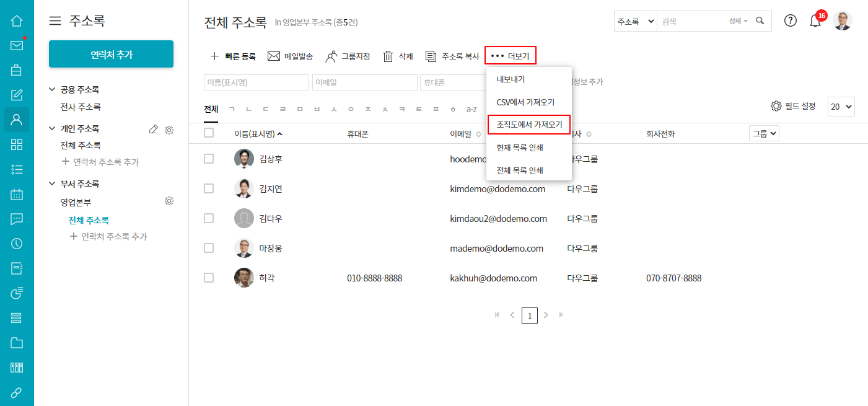Viewport: 868px width, 406px height.
Task: Open the page size dropdown showing 20
Action: 841,107
